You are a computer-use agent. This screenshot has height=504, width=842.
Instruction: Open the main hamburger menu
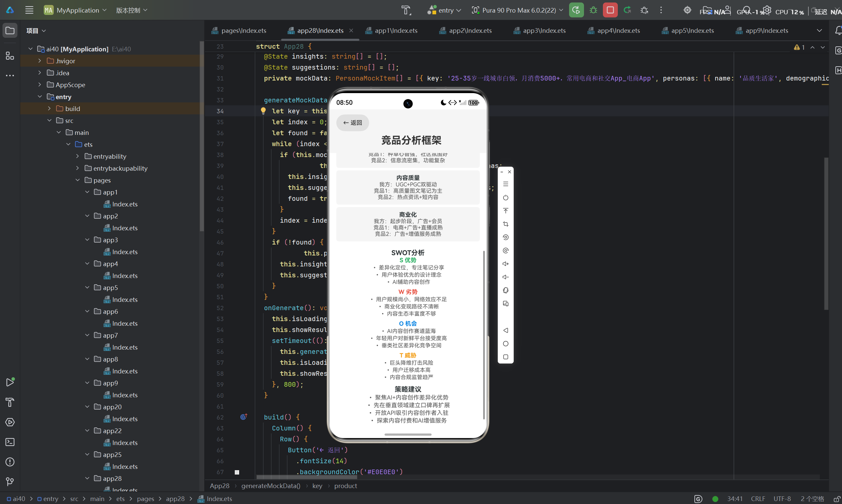pos(29,10)
